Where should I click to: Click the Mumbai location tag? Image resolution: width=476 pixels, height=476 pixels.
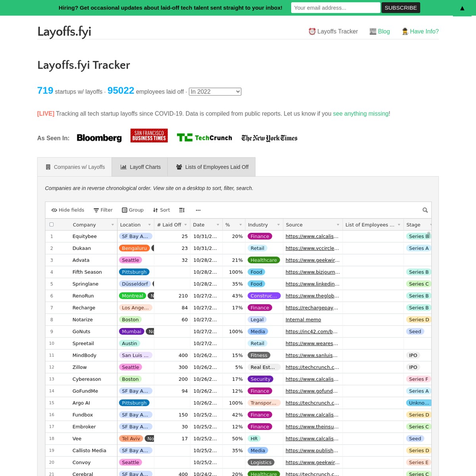tap(132, 332)
